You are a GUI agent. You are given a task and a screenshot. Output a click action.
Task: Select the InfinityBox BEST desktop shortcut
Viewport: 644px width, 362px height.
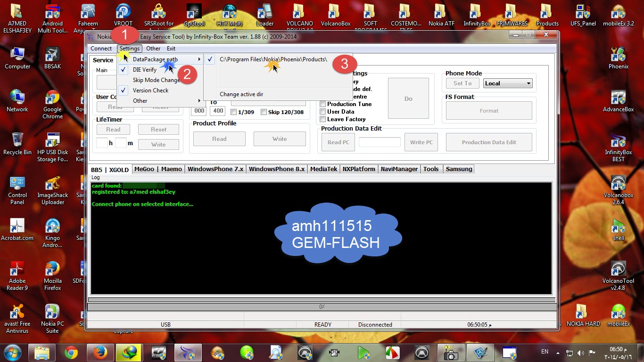tap(618, 148)
